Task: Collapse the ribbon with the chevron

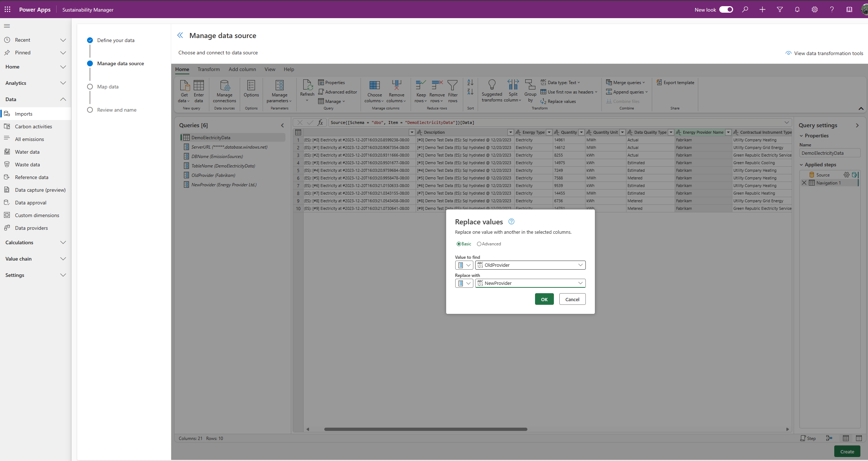Action: (861, 108)
